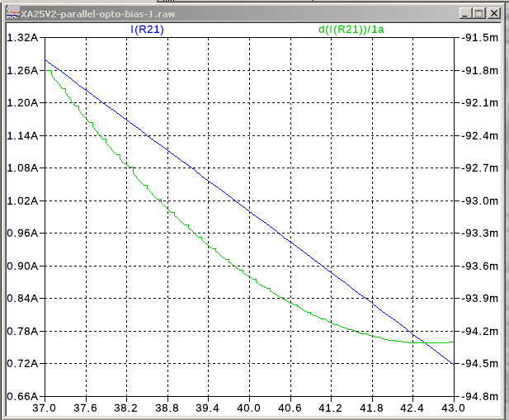Click horizontal axis value 38.8

click(167, 408)
